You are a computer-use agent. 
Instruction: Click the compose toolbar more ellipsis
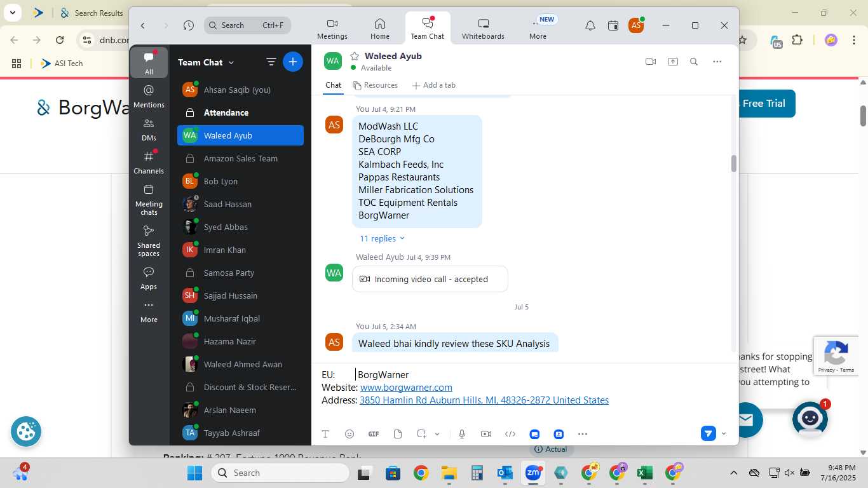(x=583, y=434)
